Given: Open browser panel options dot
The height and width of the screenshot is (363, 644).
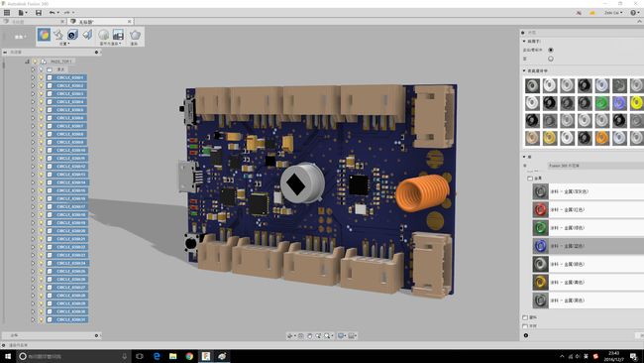Looking at the screenshot, I should [96, 53].
